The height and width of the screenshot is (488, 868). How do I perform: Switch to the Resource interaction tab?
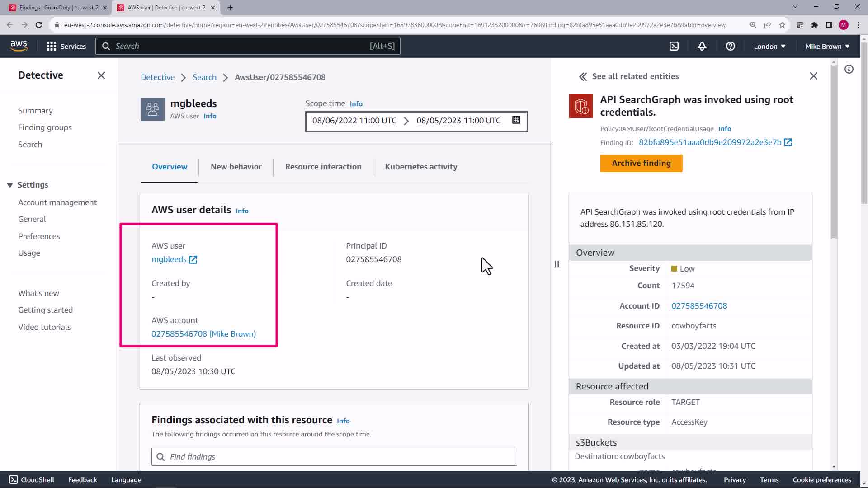[x=323, y=167]
